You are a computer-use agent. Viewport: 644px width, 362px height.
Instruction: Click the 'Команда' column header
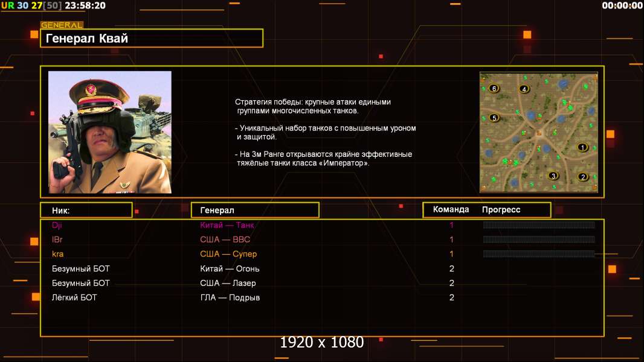click(x=451, y=209)
